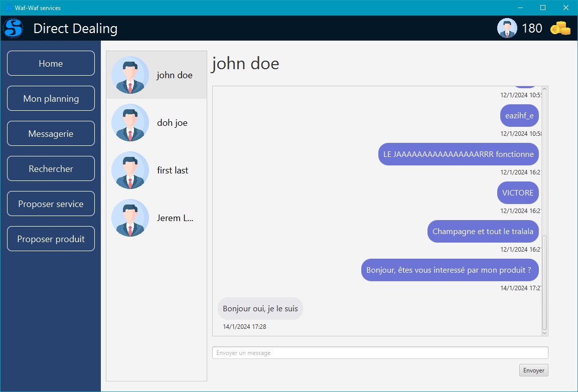Click the 'Bonjour oui, je le suis' message
This screenshot has width=578, height=392.
point(260,308)
